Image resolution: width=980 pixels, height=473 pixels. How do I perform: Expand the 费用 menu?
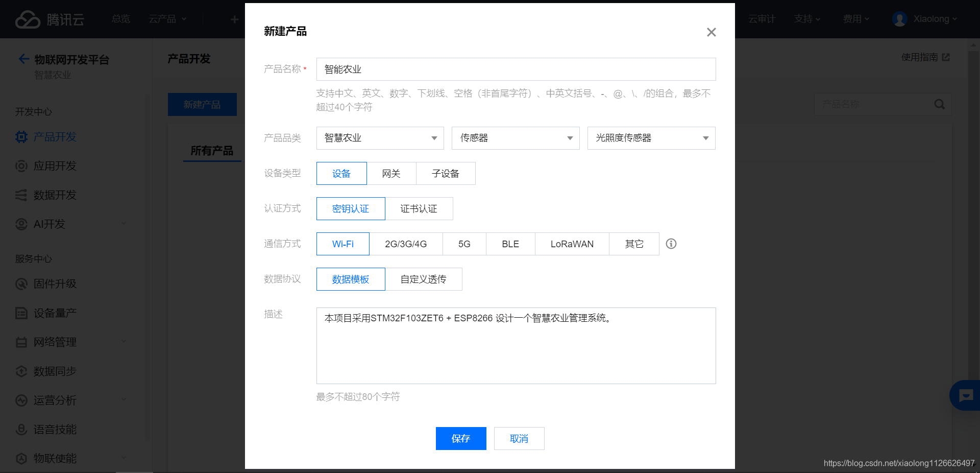point(856,19)
